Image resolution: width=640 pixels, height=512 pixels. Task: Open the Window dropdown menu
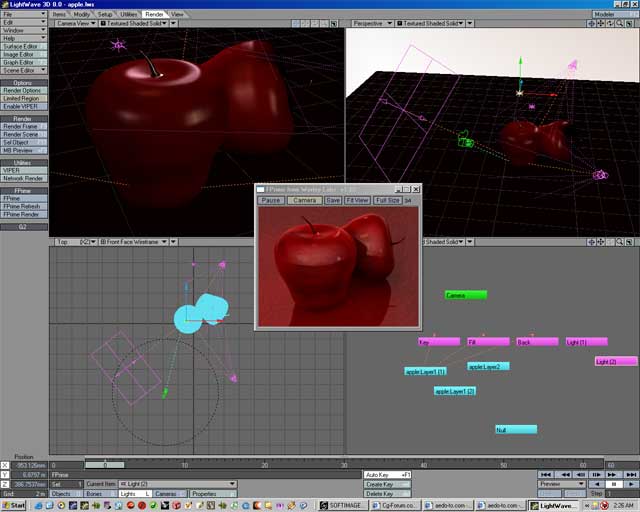[24, 30]
